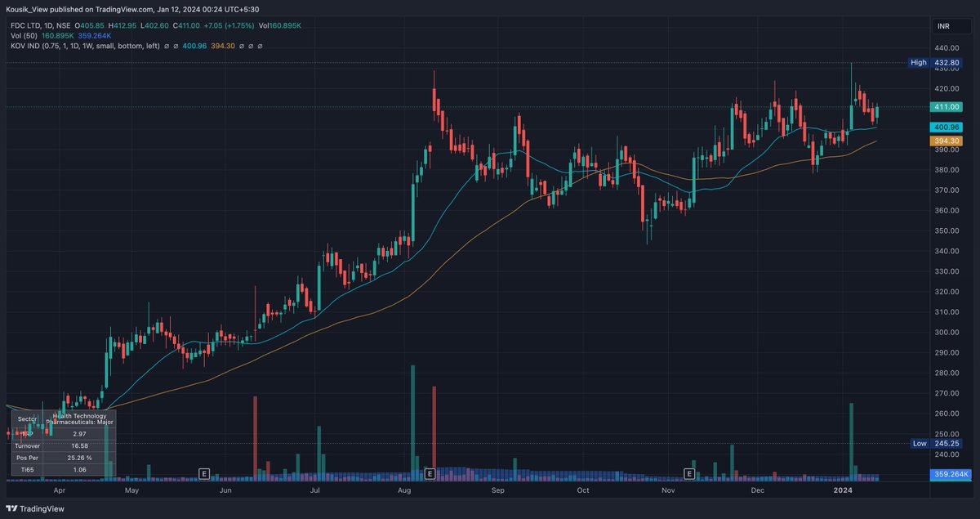980x519 pixels.
Task: Click the 25.26 % value in info table
Action: (x=80, y=459)
